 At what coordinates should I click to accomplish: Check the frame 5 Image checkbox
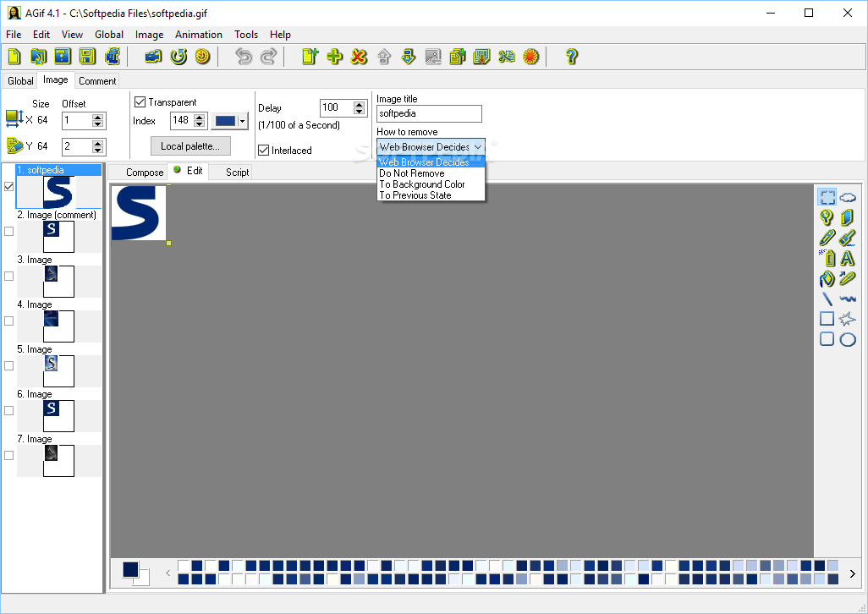tap(8, 365)
